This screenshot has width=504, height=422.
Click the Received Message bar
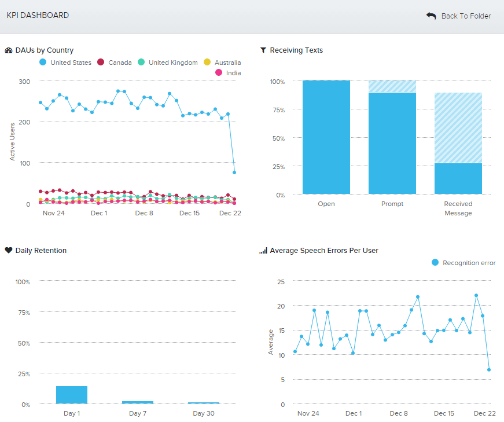pos(458,179)
